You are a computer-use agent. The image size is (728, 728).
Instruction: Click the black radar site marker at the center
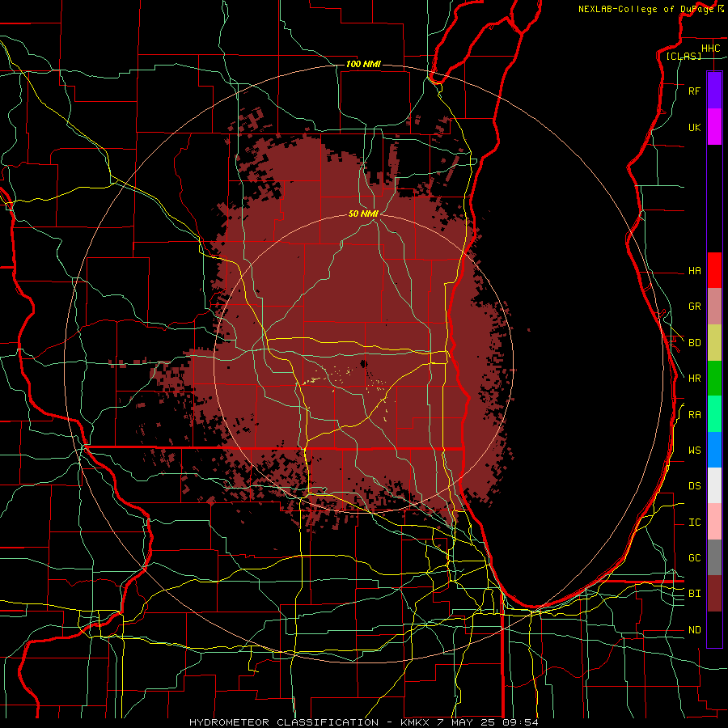pos(364,363)
